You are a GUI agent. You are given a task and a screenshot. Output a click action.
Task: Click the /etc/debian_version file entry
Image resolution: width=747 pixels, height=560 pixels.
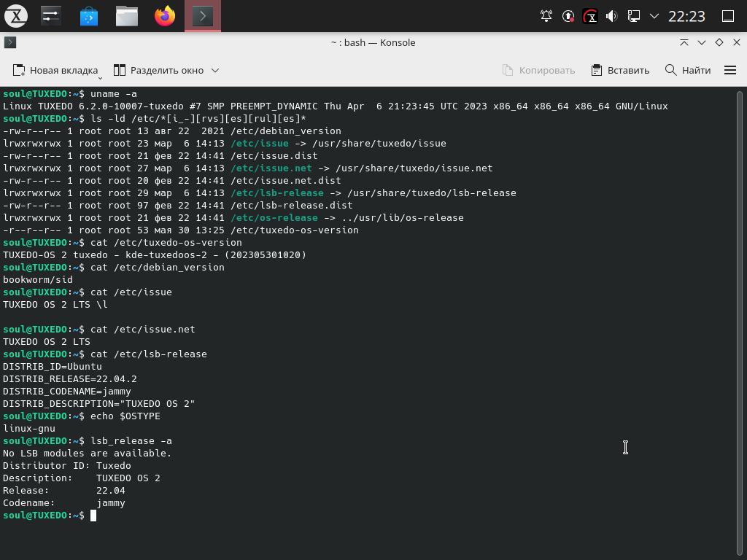tap(286, 131)
